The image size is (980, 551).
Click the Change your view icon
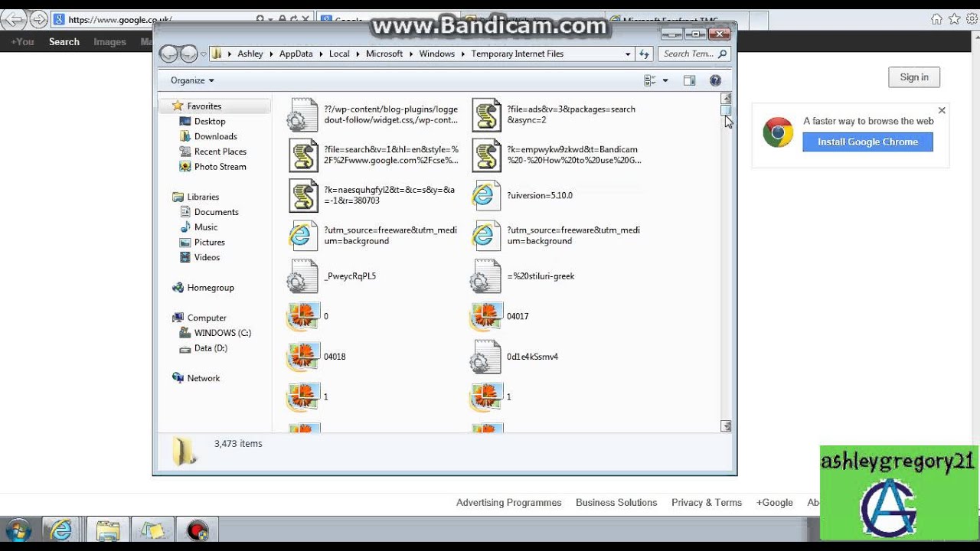651,80
